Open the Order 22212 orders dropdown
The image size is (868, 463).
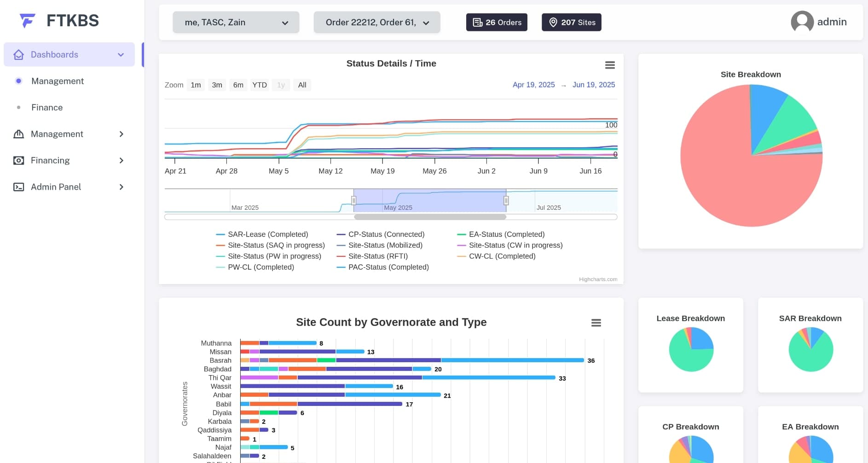coord(377,23)
